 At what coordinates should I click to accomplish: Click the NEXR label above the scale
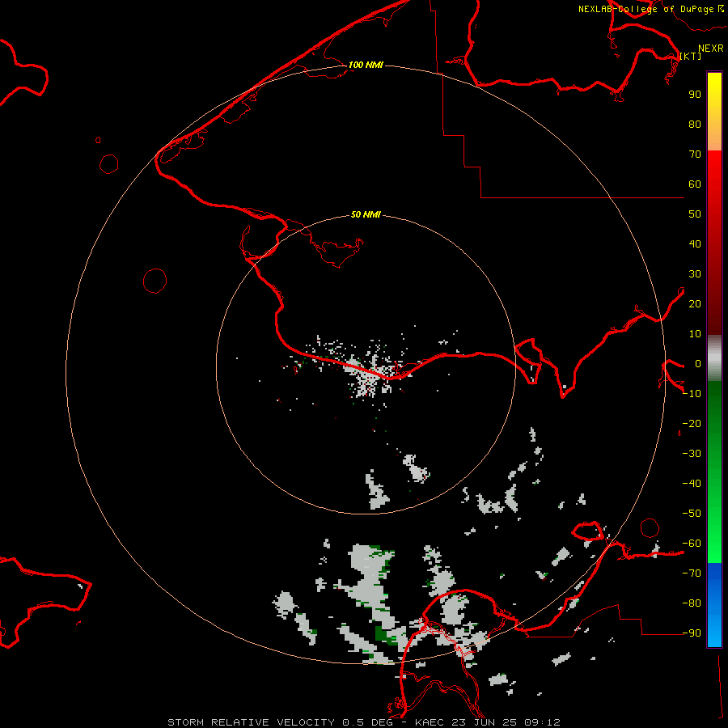click(711, 49)
